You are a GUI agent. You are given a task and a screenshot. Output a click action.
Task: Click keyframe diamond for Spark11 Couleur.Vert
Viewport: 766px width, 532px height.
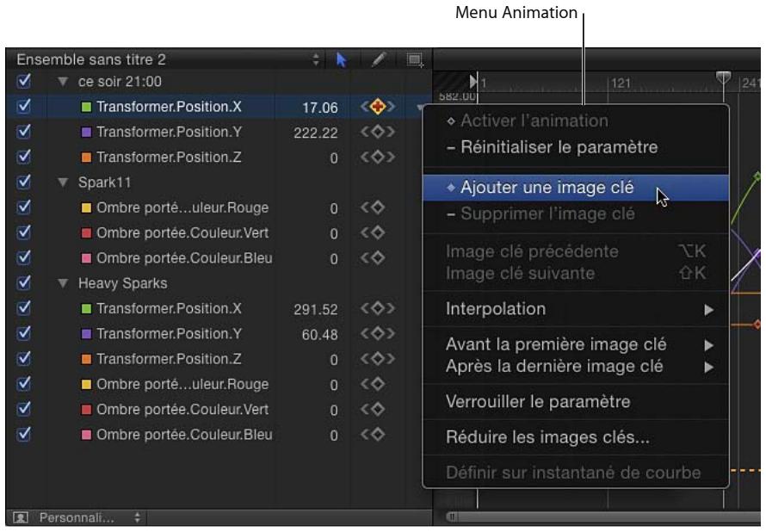[378, 233]
